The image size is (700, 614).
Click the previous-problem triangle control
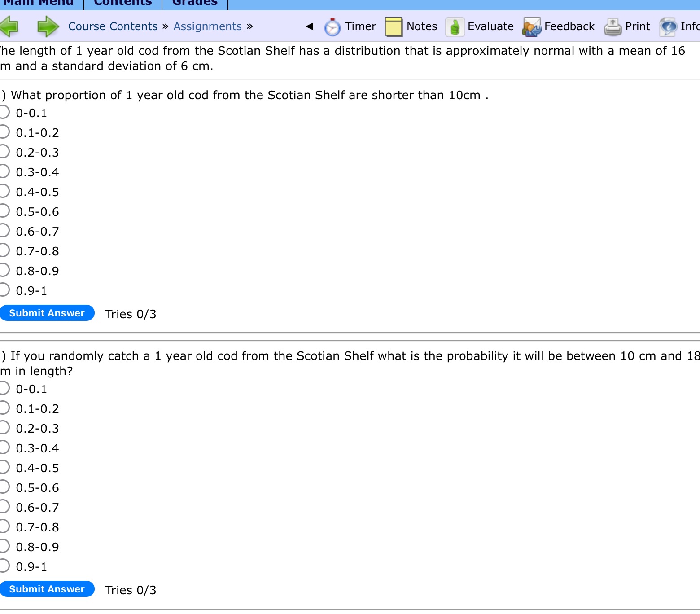pyautogui.click(x=309, y=26)
